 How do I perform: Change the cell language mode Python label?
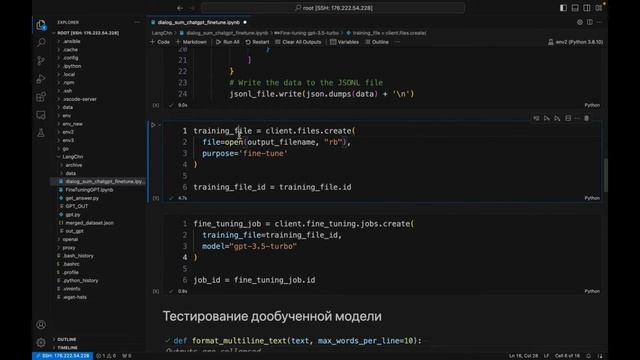point(592,198)
